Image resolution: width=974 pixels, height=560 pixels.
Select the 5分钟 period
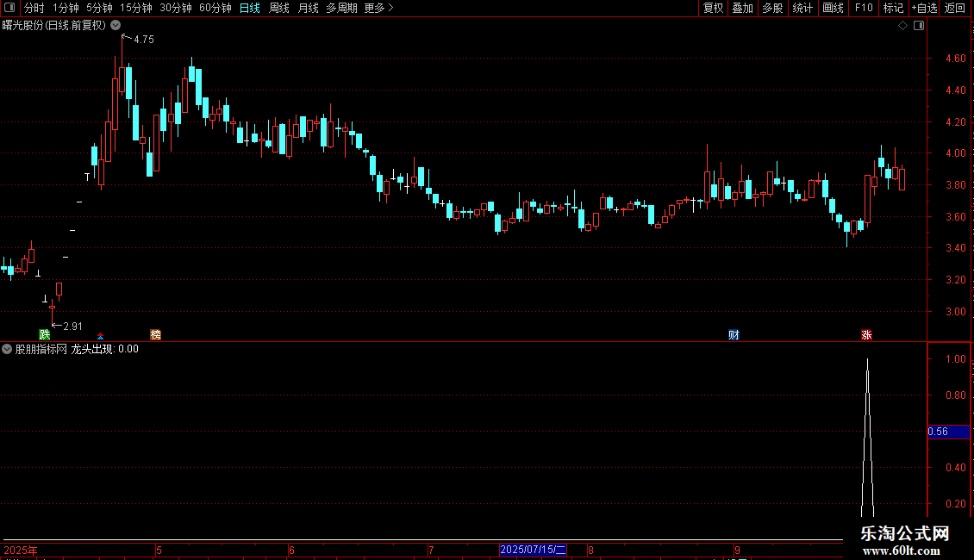click(x=99, y=8)
